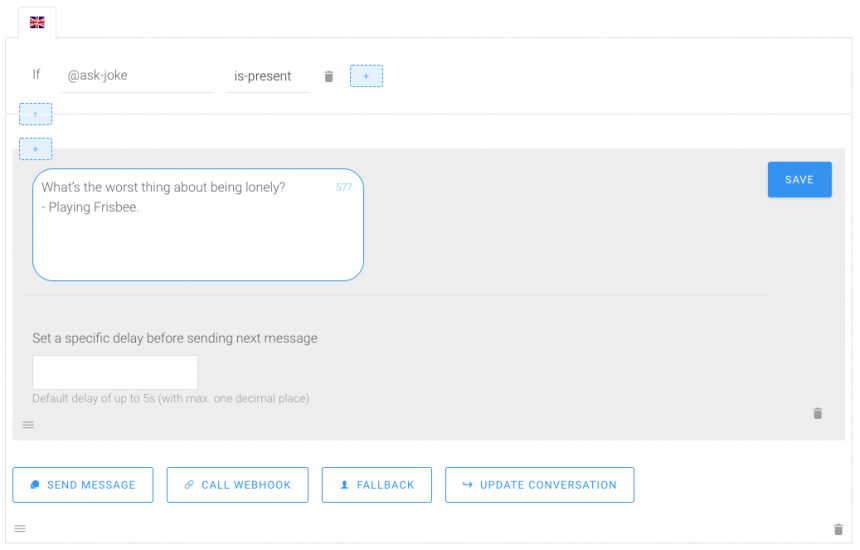Delete the entire rule with bottom-right trash

838,529
